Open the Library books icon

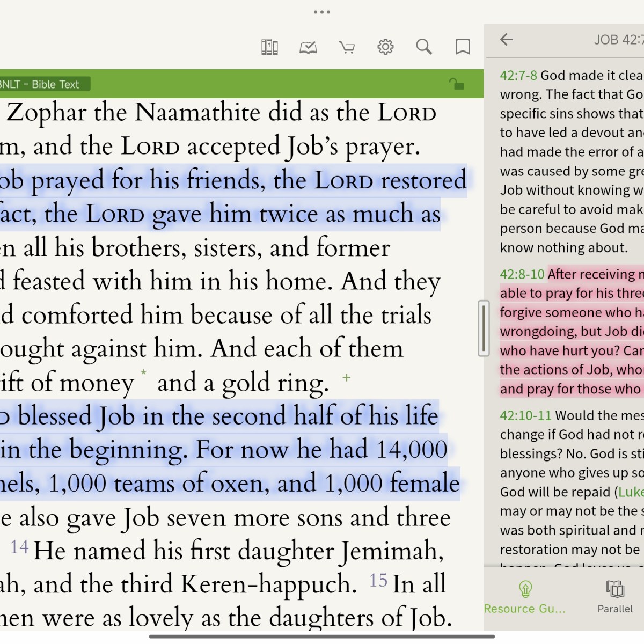point(269,47)
